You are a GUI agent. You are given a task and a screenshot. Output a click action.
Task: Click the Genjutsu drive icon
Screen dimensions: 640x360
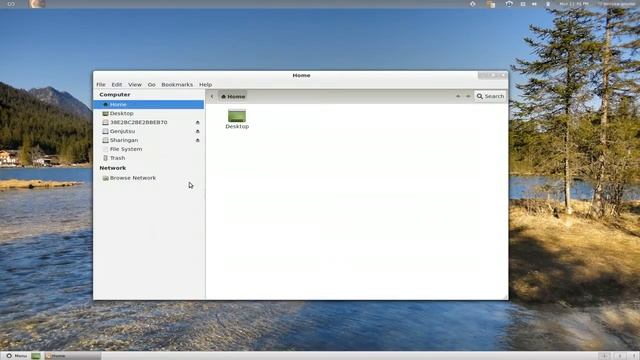[105, 131]
